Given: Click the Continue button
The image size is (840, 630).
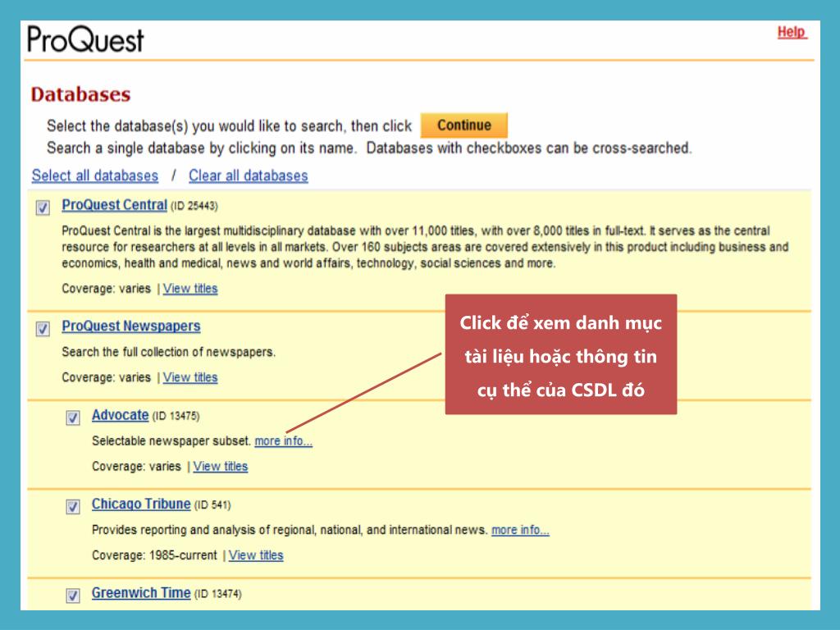Looking at the screenshot, I should pyautogui.click(x=464, y=125).
